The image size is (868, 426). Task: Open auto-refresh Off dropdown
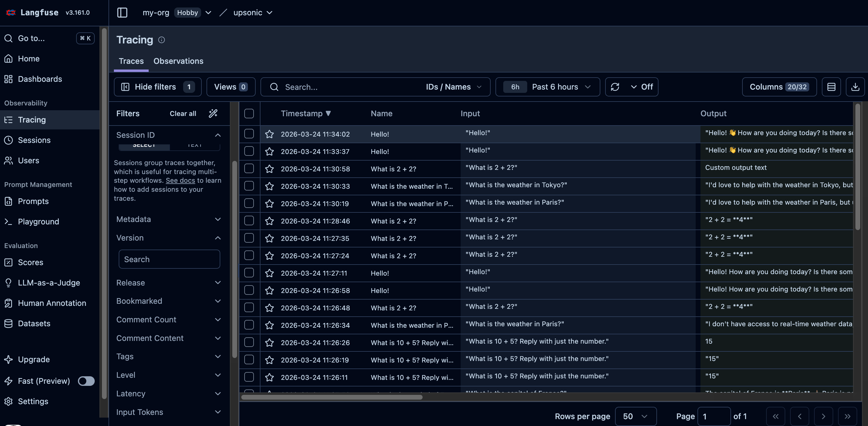(642, 87)
